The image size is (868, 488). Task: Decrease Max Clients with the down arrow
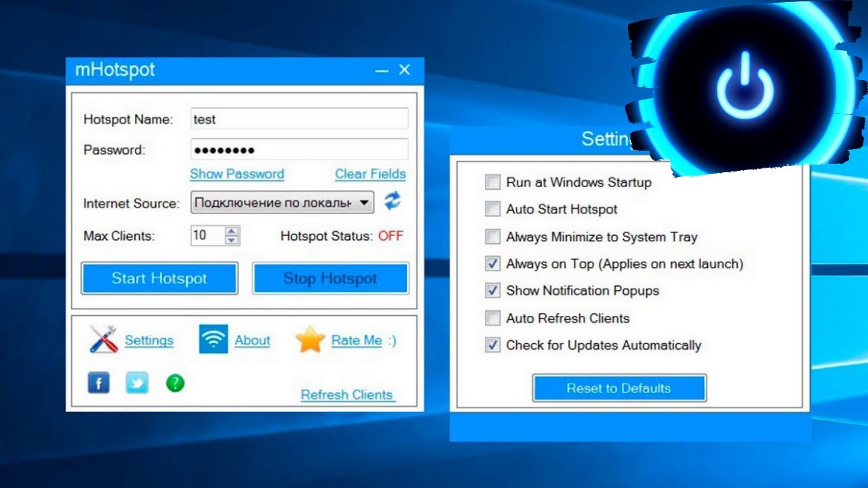(232, 240)
